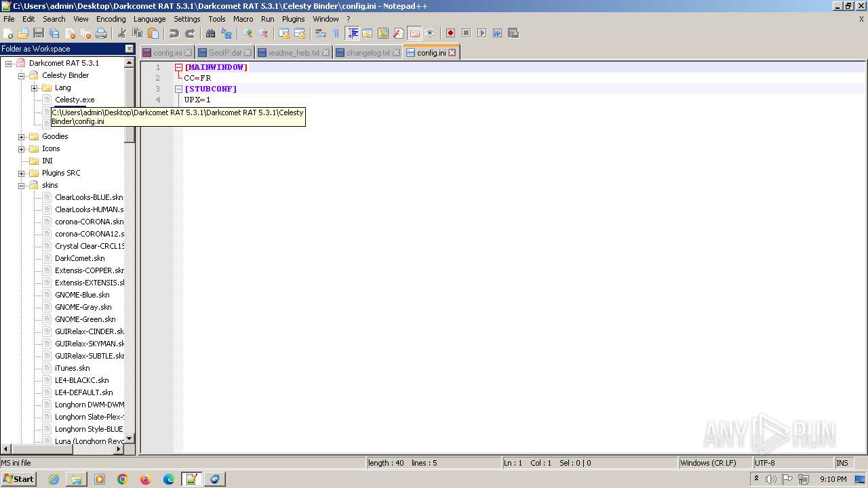Collapse the Celesty Binder folder
This screenshot has width=868, height=488.
tap(22, 75)
